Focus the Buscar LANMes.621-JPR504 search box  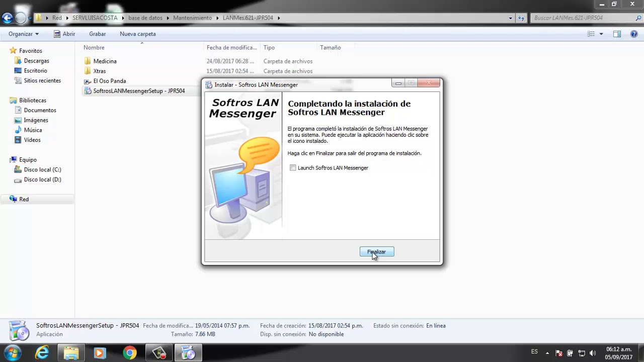coord(581,18)
